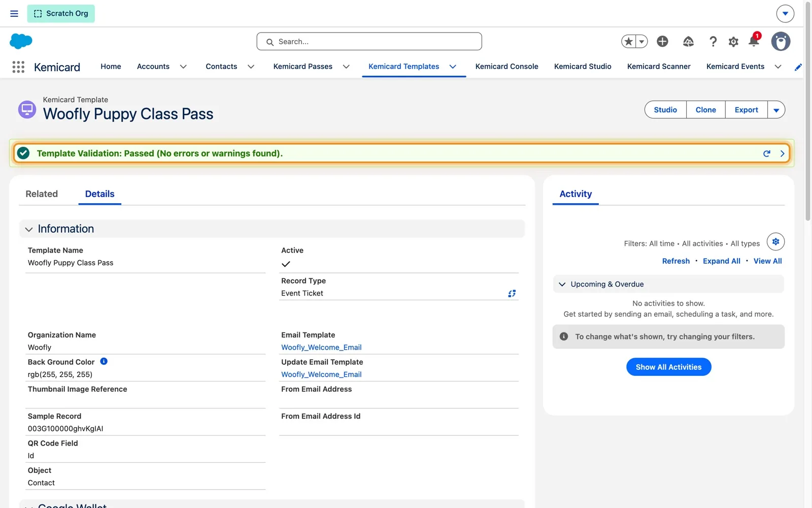Open the global actions plus icon
Image resolution: width=812 pixels, height=508 pixels.
pos(662,41)
